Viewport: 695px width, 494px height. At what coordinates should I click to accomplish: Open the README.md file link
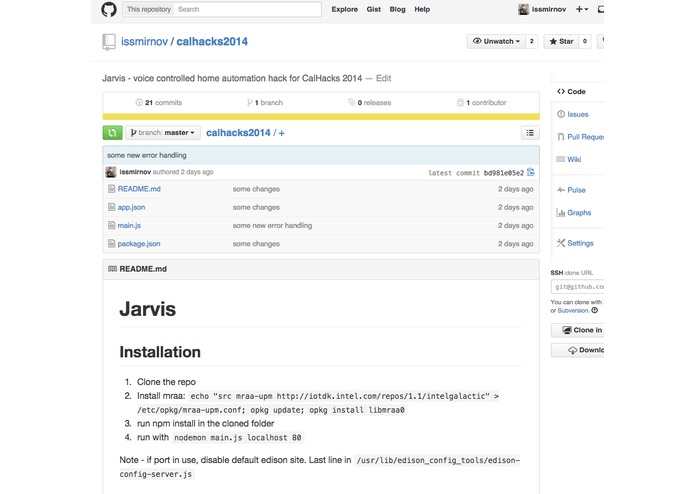[139, 189]
